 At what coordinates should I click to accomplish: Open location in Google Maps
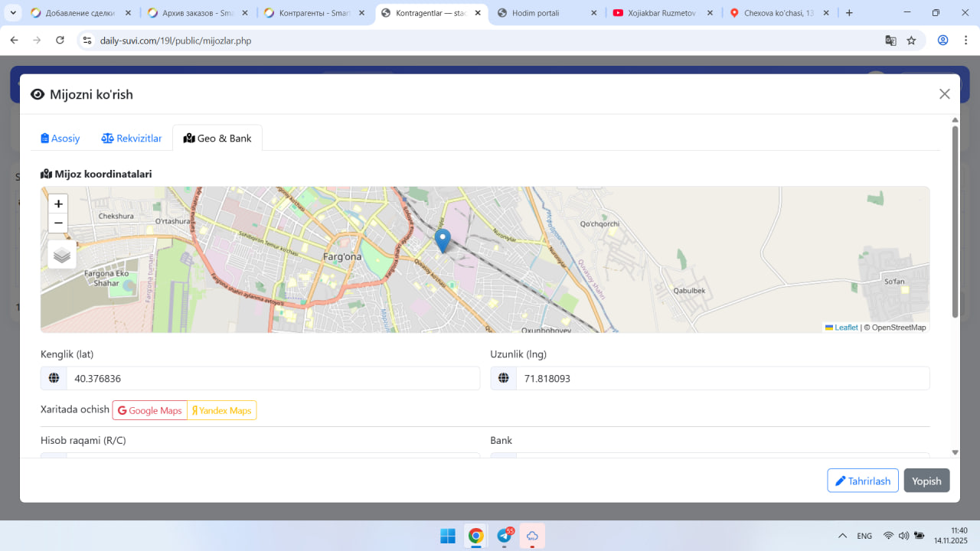coord(150,411)
